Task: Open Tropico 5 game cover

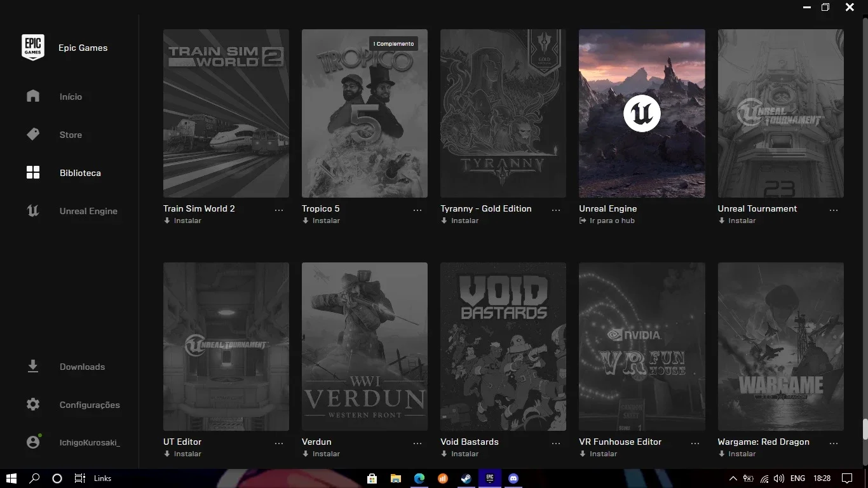Action: click(365, 113)
